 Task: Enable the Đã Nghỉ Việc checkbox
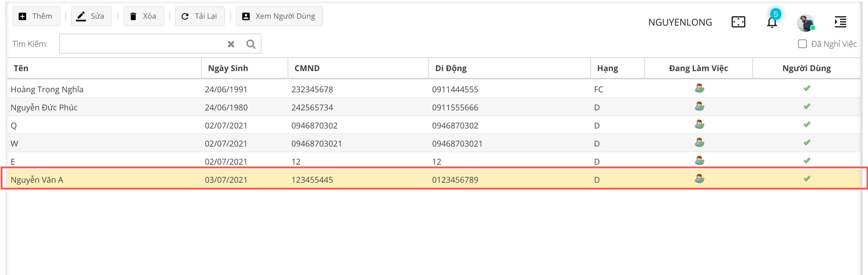(x=802, y=44)
